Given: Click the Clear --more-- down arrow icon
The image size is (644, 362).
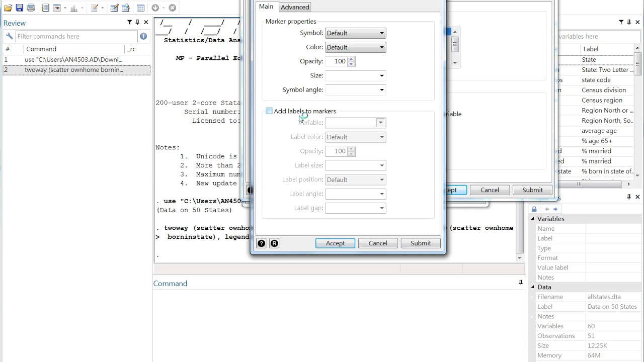Looking at the screenshot, I should coord(155,8).
